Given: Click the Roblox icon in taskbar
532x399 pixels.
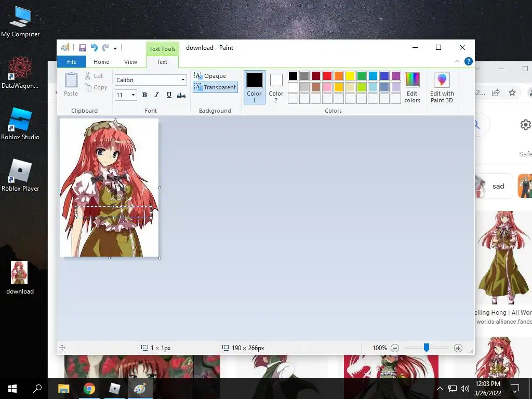Looking at the screenshot, I should pyautogui.click(x=115, y=389).
